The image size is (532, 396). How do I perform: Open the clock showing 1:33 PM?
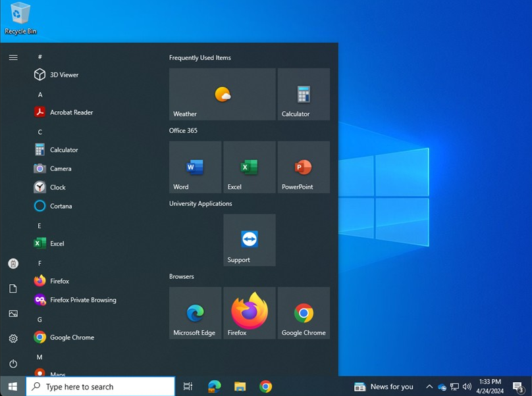coord(490,386)
